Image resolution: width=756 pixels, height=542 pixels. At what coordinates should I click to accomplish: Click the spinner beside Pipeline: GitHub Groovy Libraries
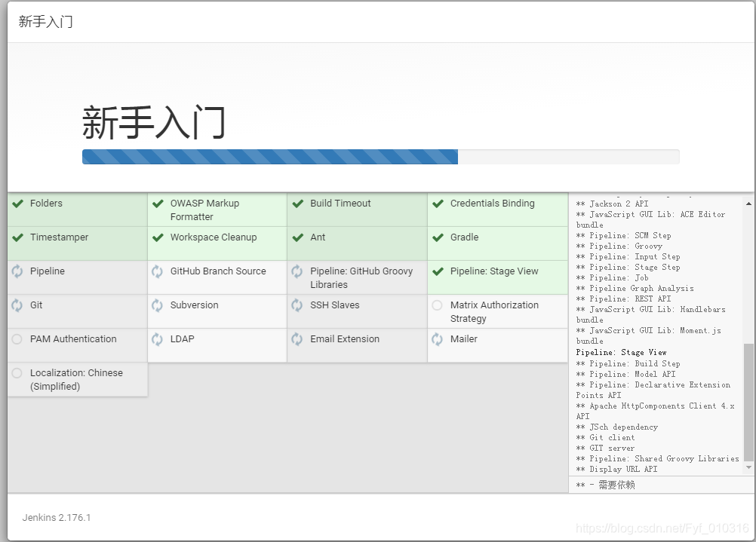[297, 271]
